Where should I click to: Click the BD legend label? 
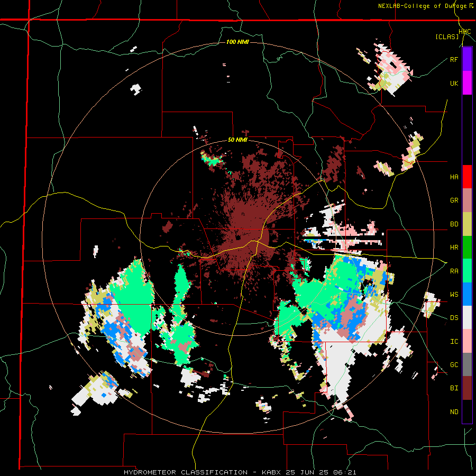[x=454, y=224]
